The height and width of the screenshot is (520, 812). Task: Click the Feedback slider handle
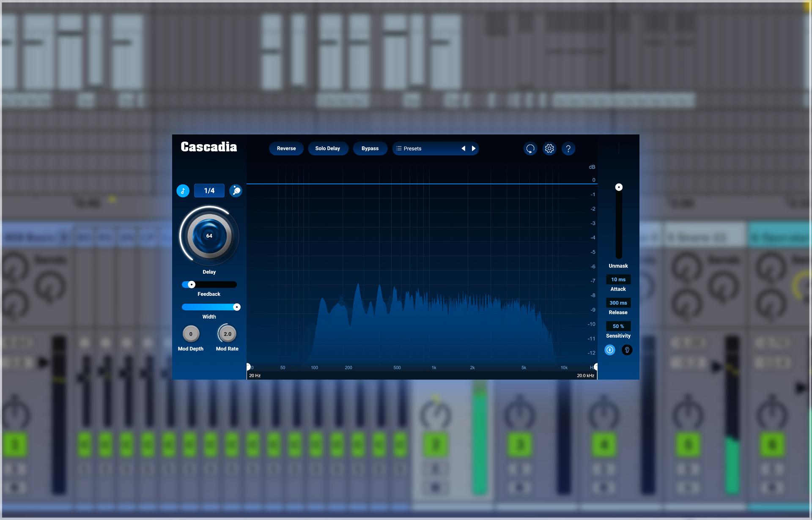point(192,285)
